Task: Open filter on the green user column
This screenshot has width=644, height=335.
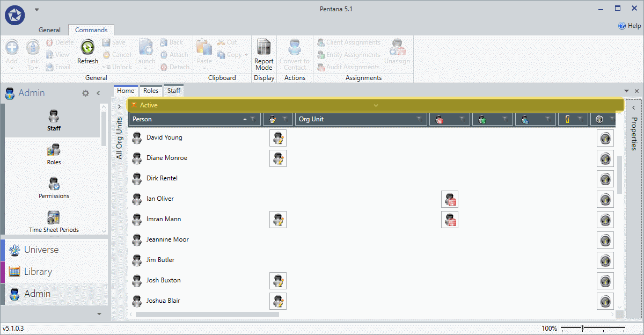Action: click(x=505, y=119)
